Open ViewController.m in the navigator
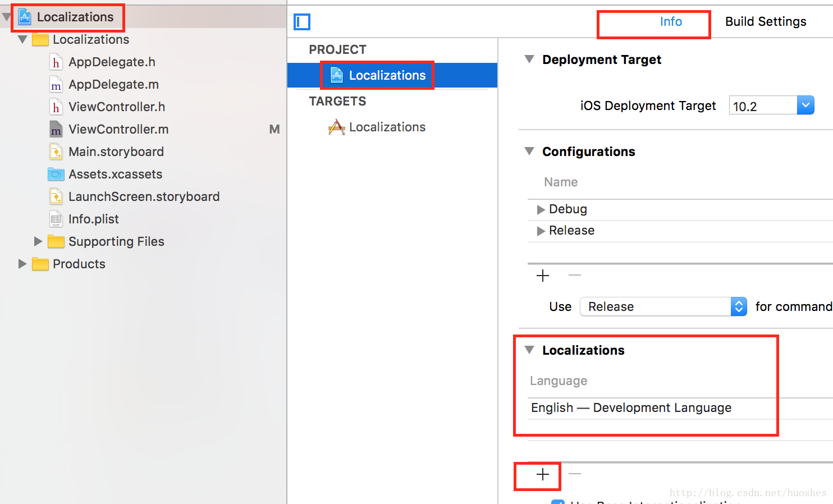The image size is (833, 504). pyautogui.click(x=118, y=129)
